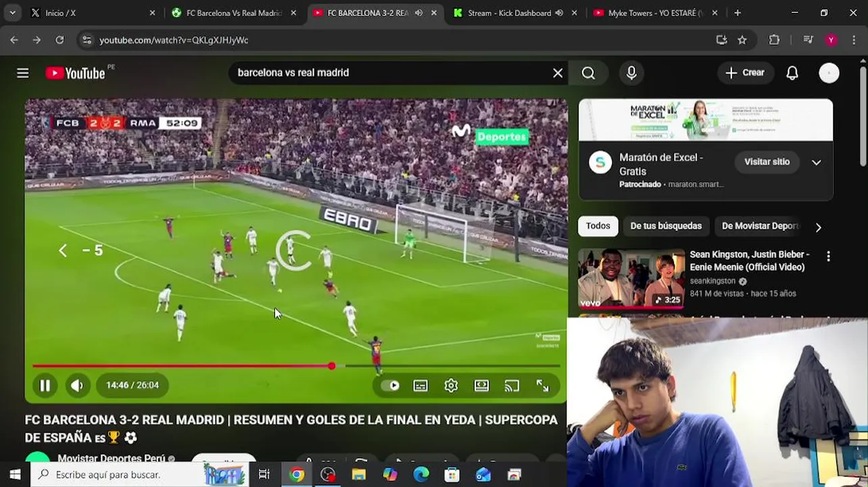Open options menu for Eenie Meenie video
The image size is (868, 487).
point(828,256)
